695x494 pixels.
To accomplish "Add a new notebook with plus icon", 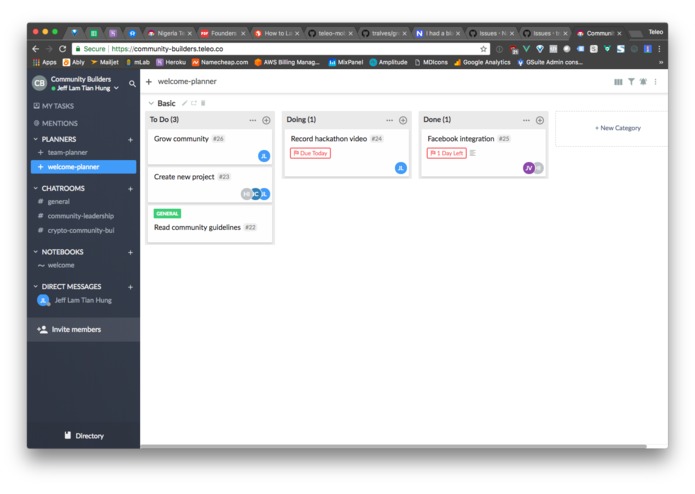I will click(130, 252).
